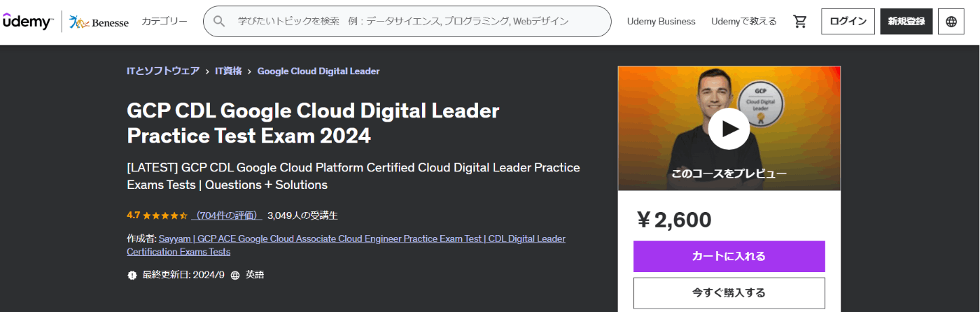Image resolution: width=980 pixels, height=312 pixels.
Task: Open the Udemy home logo
Action: tap(27, 21)
